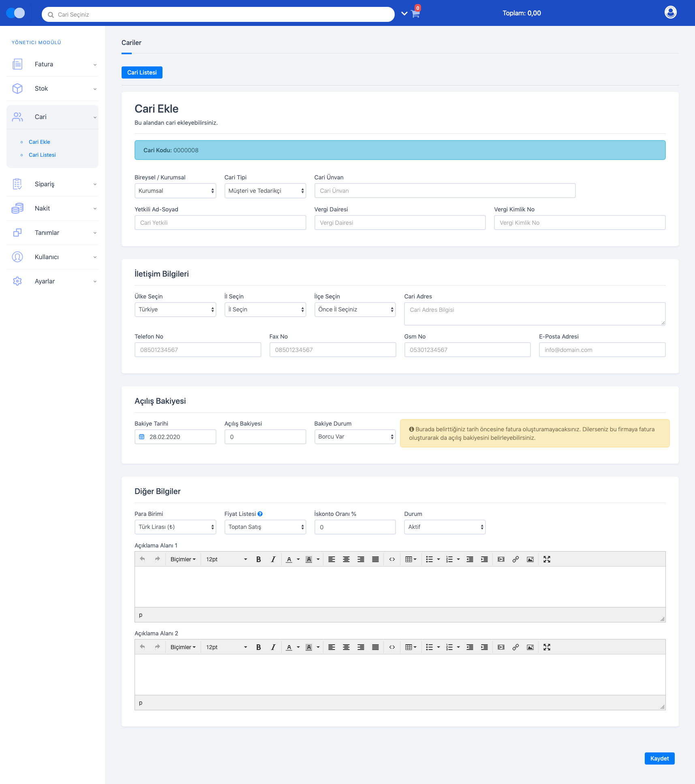This screenshot has height=784, width=695.
Task: Open Biçimler menu in Açıklama Alanı 1
Action: (x=183, y=559)
